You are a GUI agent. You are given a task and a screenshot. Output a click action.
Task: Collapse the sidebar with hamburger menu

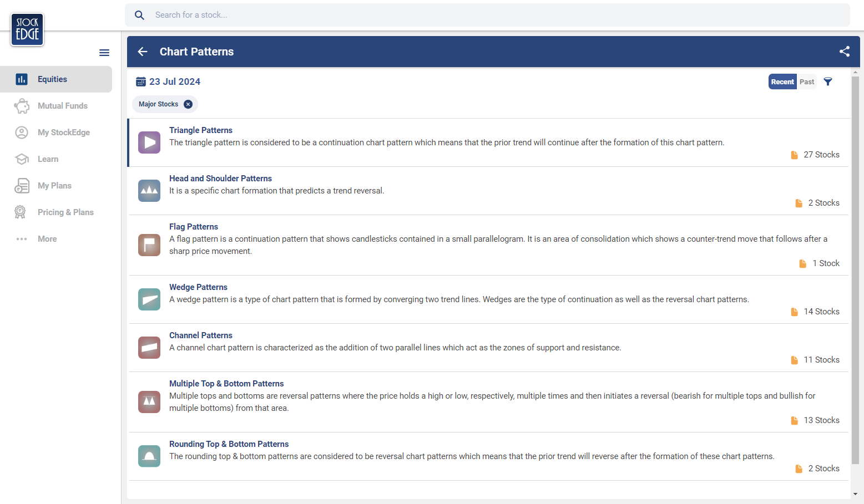coord(104,53)
